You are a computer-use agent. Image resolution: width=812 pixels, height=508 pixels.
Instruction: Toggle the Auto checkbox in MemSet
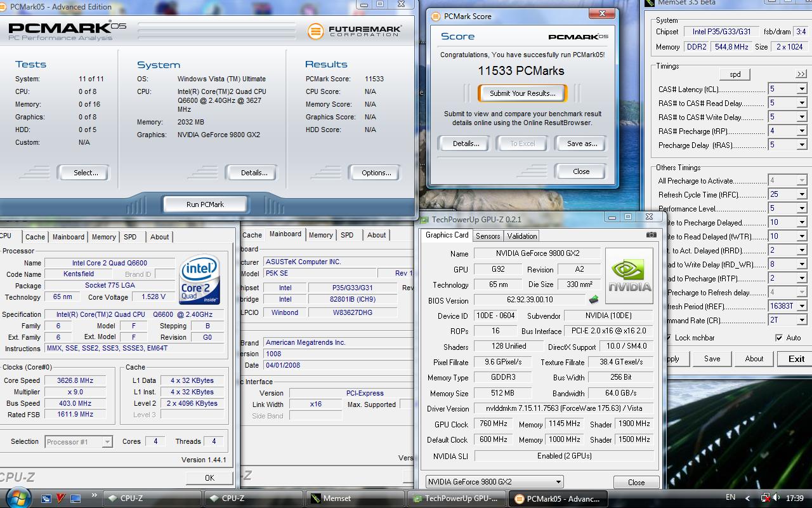[779, 338]
